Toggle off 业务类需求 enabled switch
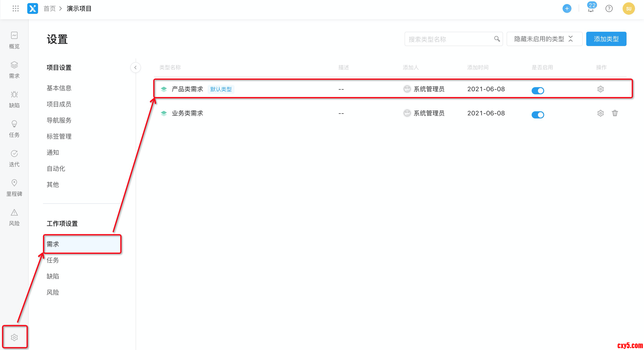This screenshot has height=350, width=644. 538,115
